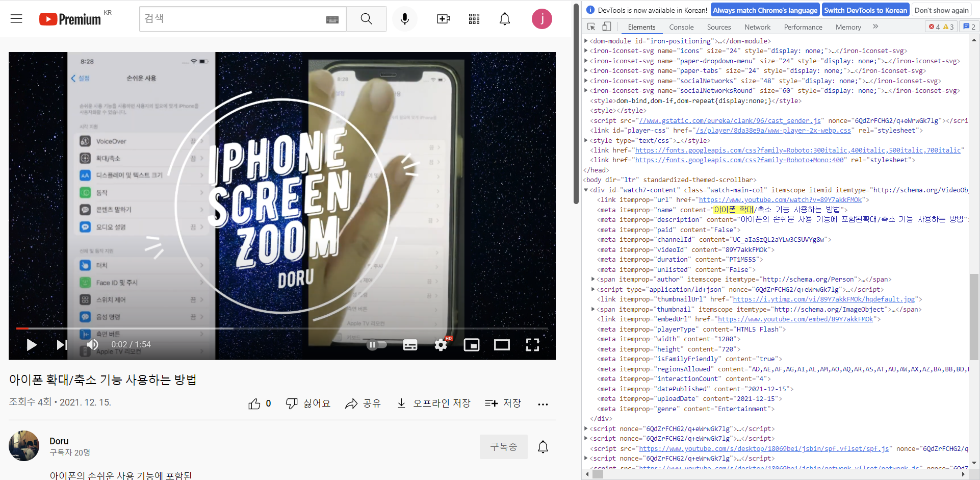The height and width of the screenshot is (480, 980).
Task: Open the Network tab
Action: click(x=757, y=27)
